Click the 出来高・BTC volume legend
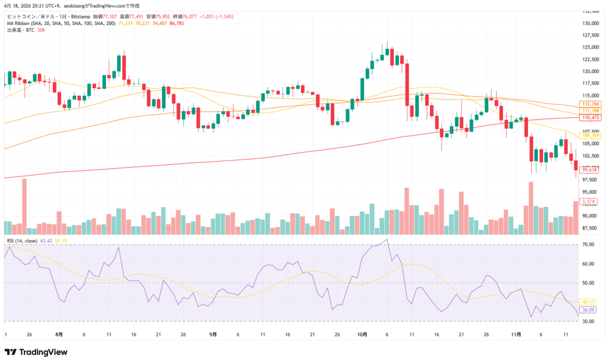 coord(19,30)
